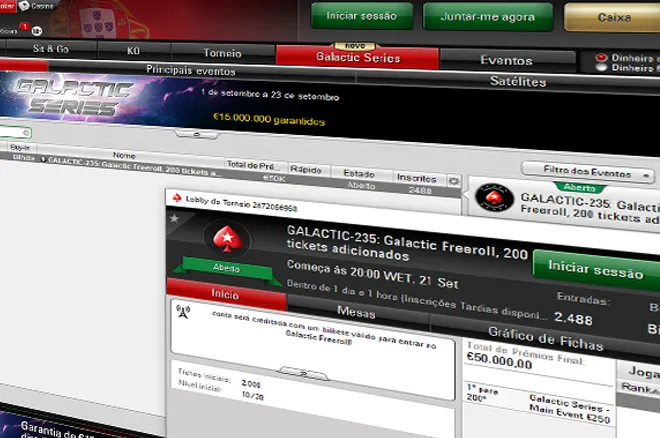The height and width of the screenshot is (438, 660).
Task: Open the Caixa cashier button
Action: (613, 17)
